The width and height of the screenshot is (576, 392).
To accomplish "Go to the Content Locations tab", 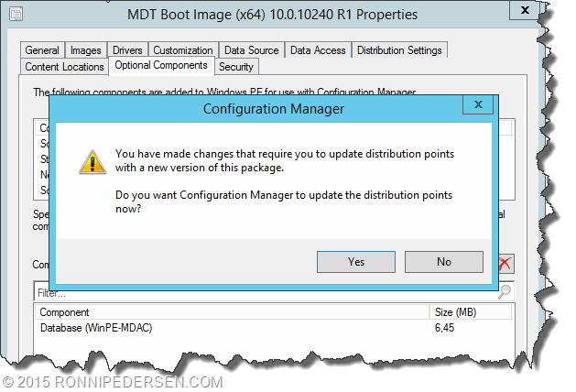I will click(x=64, y=67).
